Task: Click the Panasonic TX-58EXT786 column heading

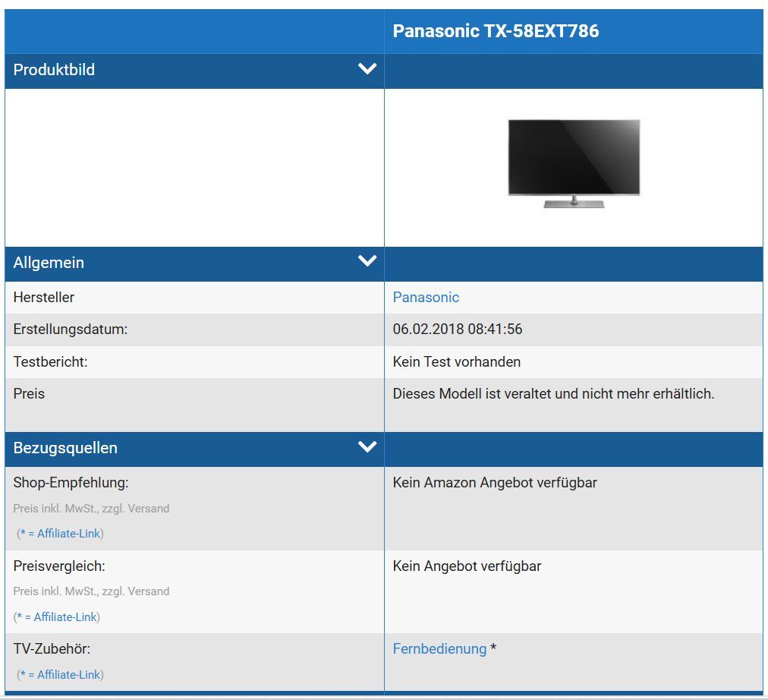Action: (x=496, y=31)
